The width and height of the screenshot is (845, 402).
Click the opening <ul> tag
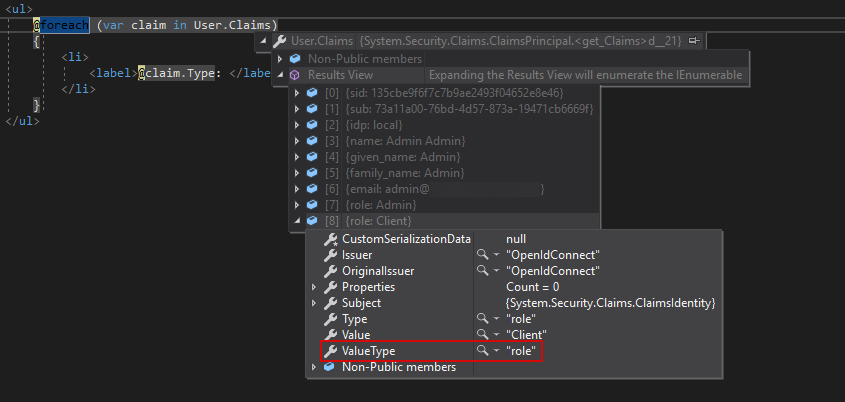[x=19, y=9]
